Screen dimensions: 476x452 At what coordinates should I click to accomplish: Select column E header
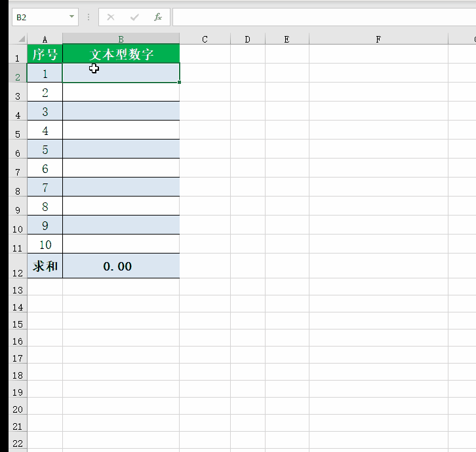[287, 39]
